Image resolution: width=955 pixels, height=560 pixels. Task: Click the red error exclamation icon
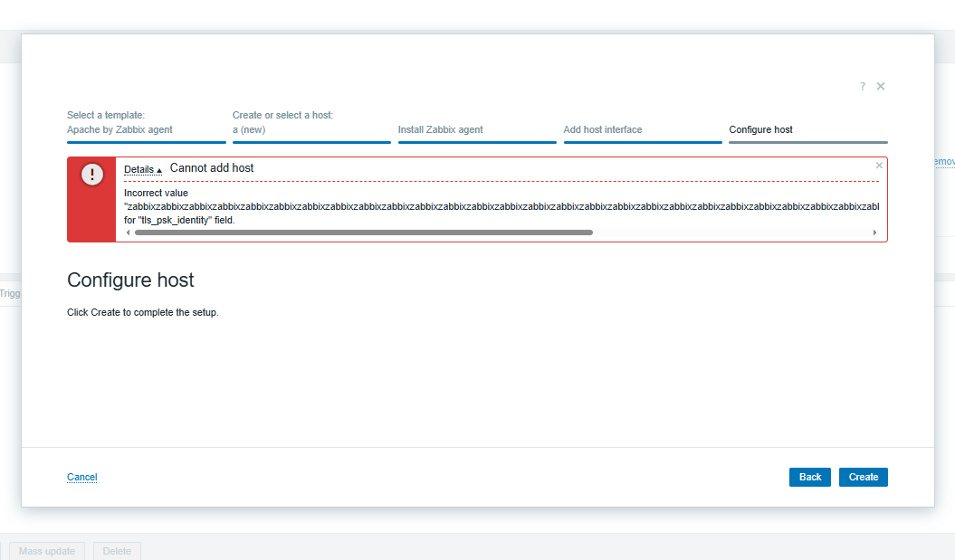92,175
